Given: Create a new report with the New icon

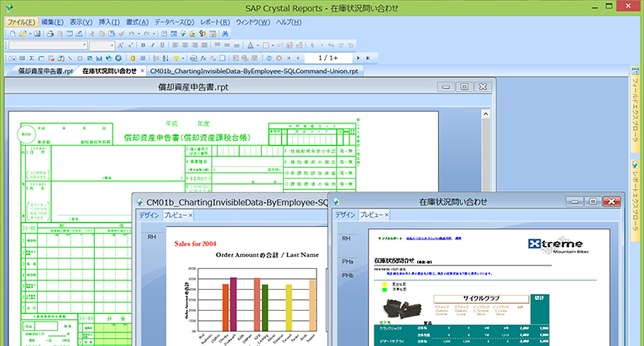Looking at the screenshot, I should click(13, 34).
